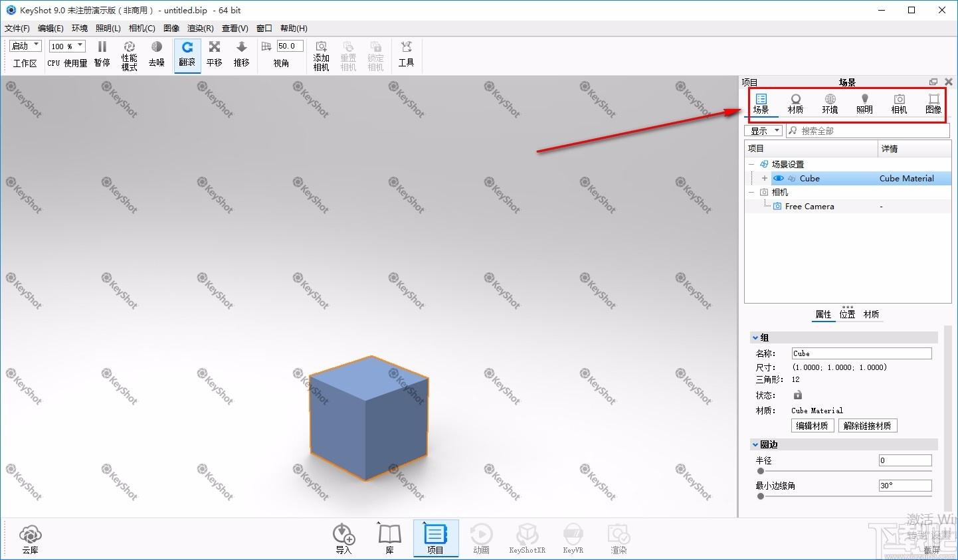Expand the Cube tree node
Screen dimensions: 958x560
(x=764, y=179)
